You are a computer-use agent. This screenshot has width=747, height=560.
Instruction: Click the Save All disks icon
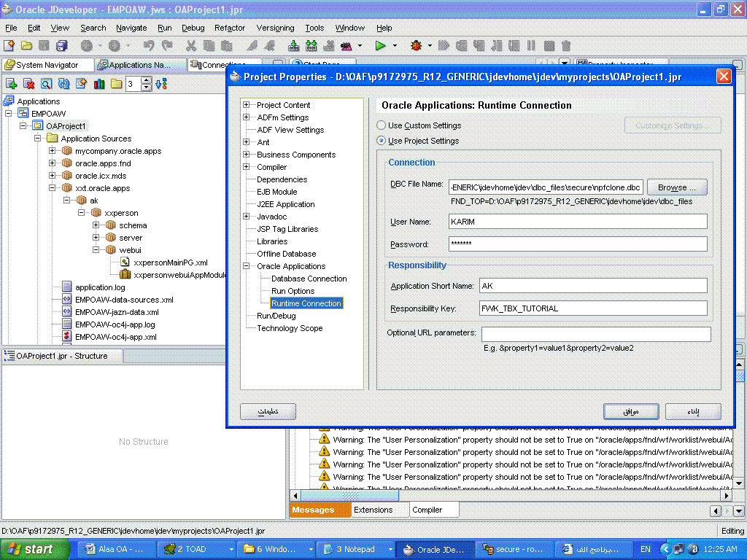click(62, 46)
